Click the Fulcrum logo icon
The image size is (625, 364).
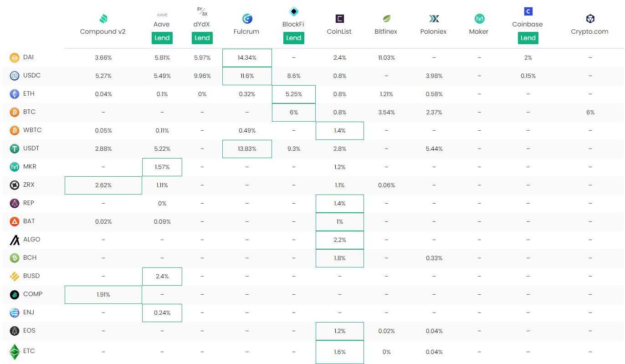[247, 19]
